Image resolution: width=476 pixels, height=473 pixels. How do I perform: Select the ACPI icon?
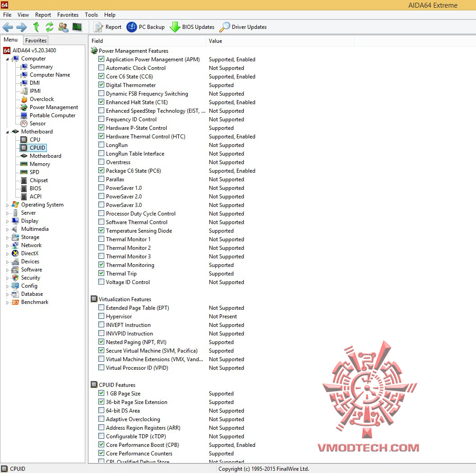click(x=24, y=197)
